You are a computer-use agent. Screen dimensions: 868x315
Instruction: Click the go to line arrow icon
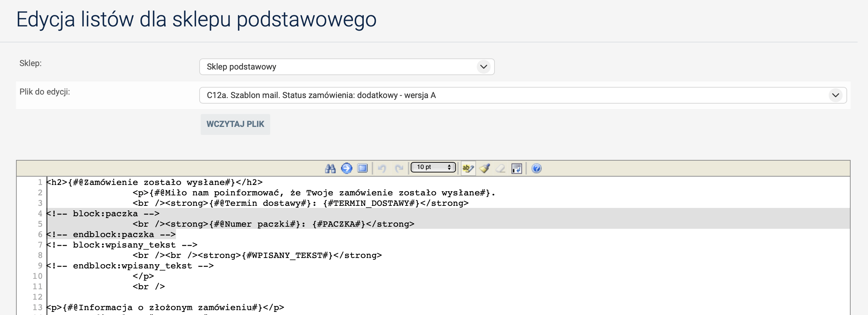coord(346,169)
